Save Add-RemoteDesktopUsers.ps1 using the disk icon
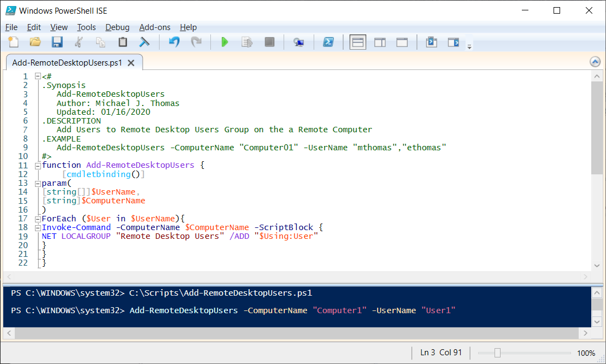Image resolution: width=606 pixels, height=364 pixels. pyautogui.click(x=57, y=42)
